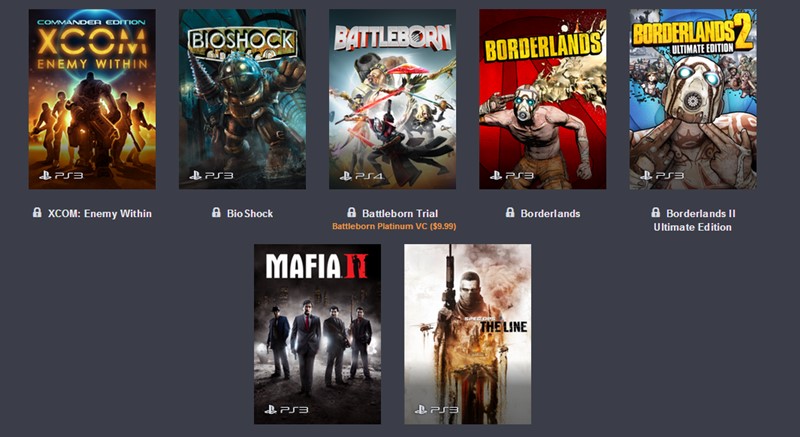Open the Mafia II cover thumbnail
Viewport: 800px width, 437px height.
coord(317,334)
